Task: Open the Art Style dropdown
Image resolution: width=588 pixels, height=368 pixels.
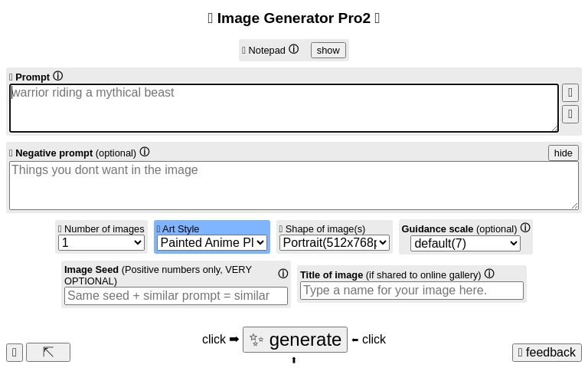Action: pyautogui.click(x=212, y=242)
